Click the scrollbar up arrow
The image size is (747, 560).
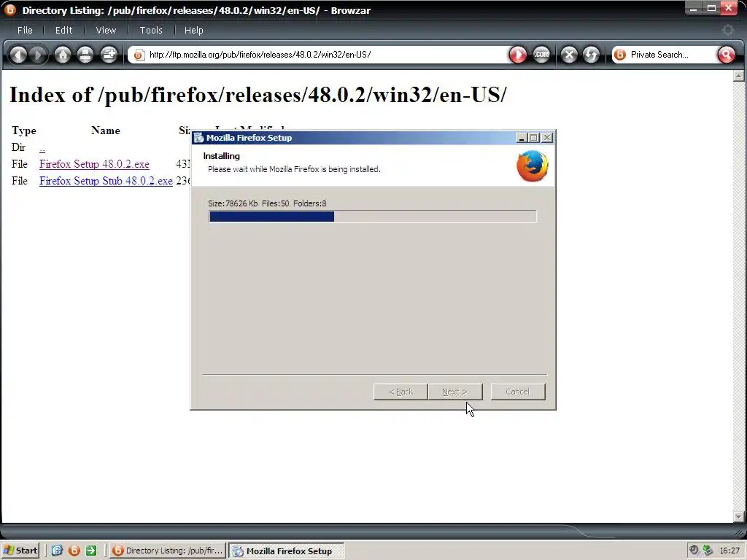[x=739, y=76]
